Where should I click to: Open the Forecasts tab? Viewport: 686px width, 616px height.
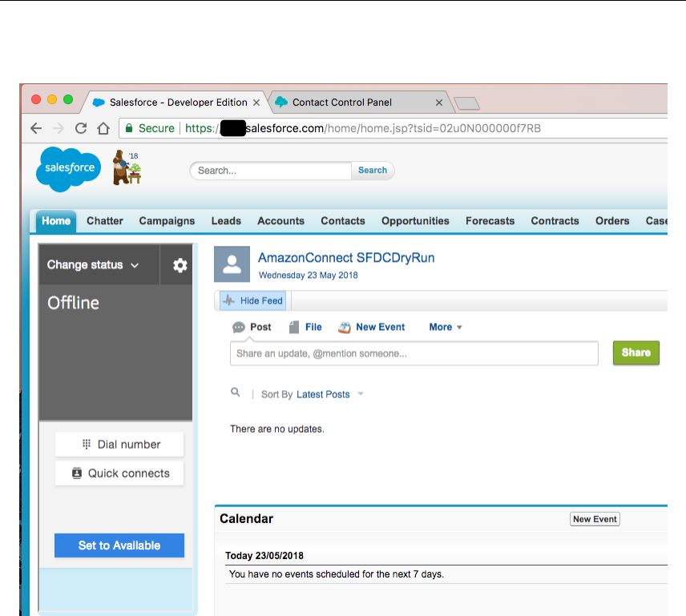490,221
